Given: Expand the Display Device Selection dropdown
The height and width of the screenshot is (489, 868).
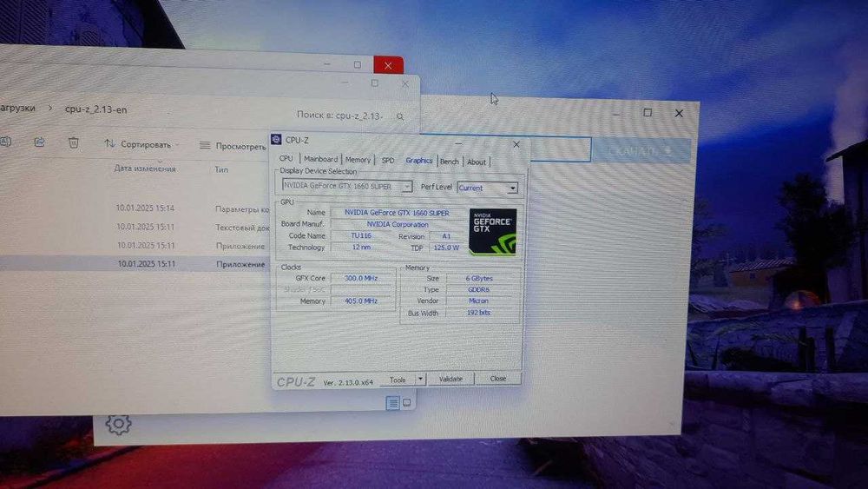Looking at the screenshot, I should (x=407, y=187).
